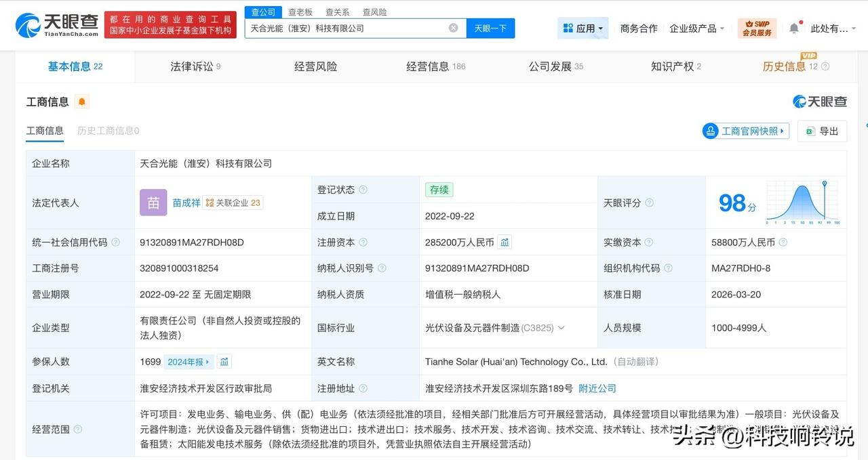The image size is (868, 460).
Task: Click the chart icon beside 注册资本 amount
Action: click(505, 242)
